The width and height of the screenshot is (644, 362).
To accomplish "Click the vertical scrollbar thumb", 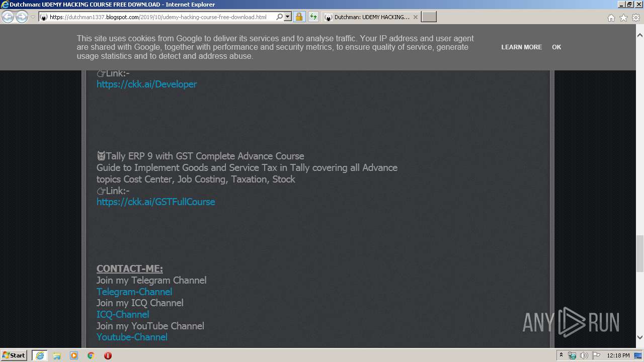I will click(x=640, y=253).
